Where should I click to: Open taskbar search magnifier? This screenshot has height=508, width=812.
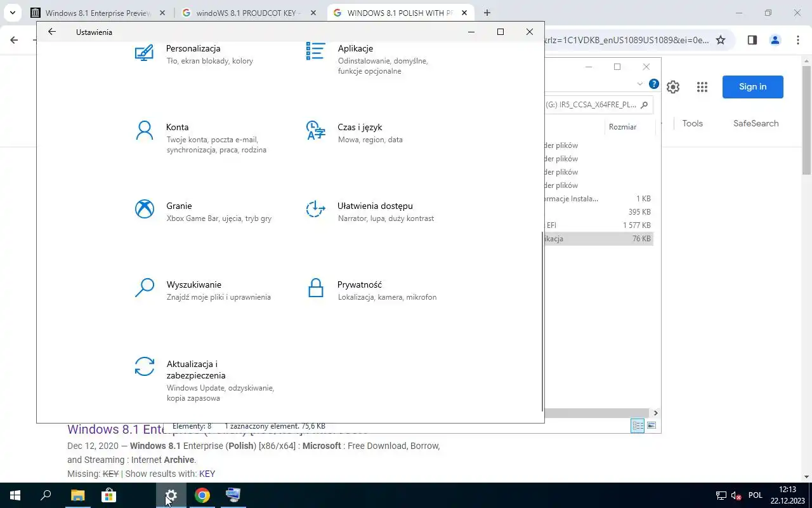(x=46, y=495)
